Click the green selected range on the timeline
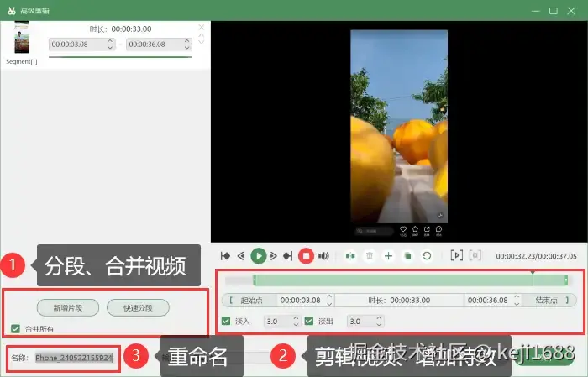This screenshot has height=377, width=588. [410, 280]
